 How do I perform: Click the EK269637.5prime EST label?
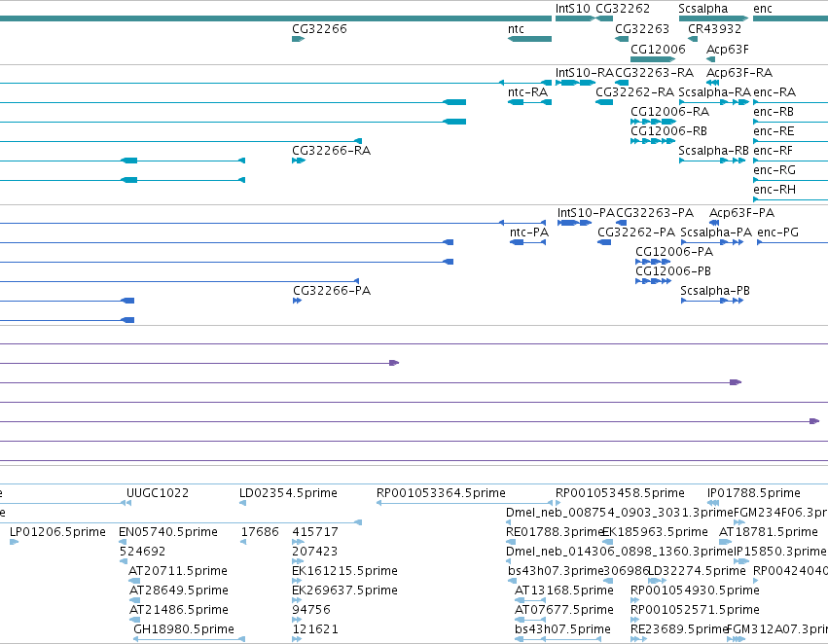[x=344, y=591]
